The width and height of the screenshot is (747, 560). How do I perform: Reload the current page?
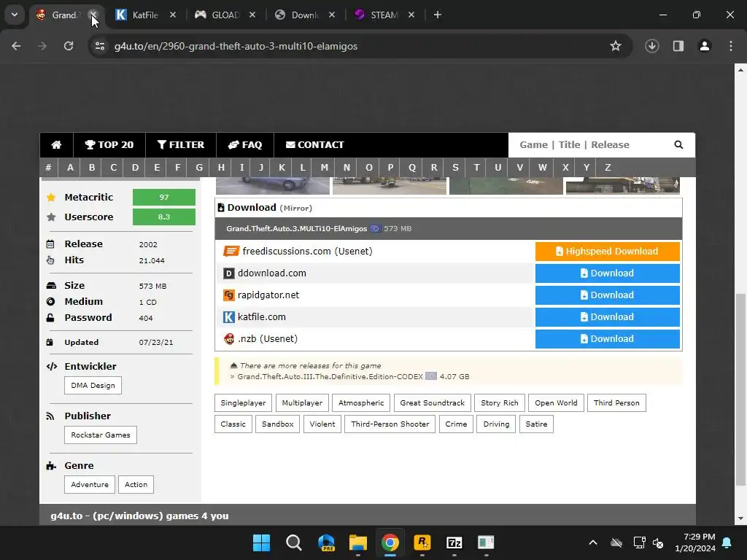tap(69, 46)
